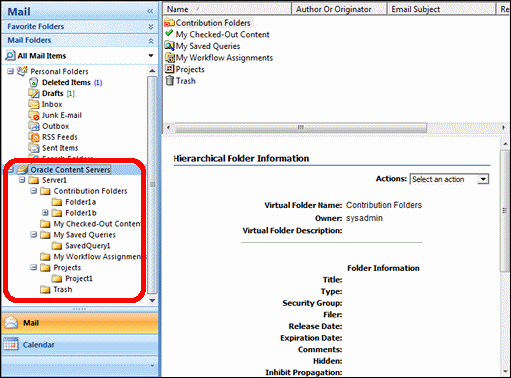The height and width of the screenshot is (378, 511).
Task: Click the Calendar icon in navigation pane
Action: click(11, 344)
